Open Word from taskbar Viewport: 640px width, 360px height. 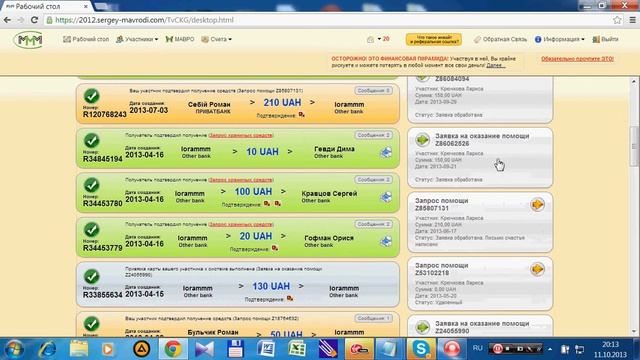[x=266, y=349]
